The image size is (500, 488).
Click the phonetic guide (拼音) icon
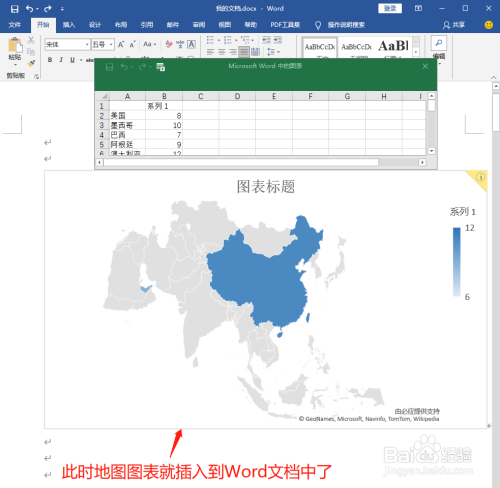pyautogui.click(x=180, y=44)
